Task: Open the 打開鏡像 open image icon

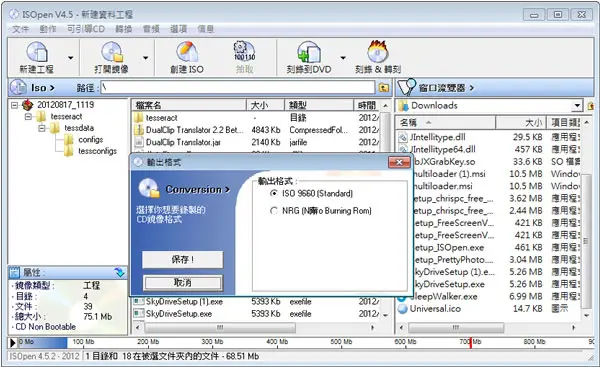Action: 112,52
